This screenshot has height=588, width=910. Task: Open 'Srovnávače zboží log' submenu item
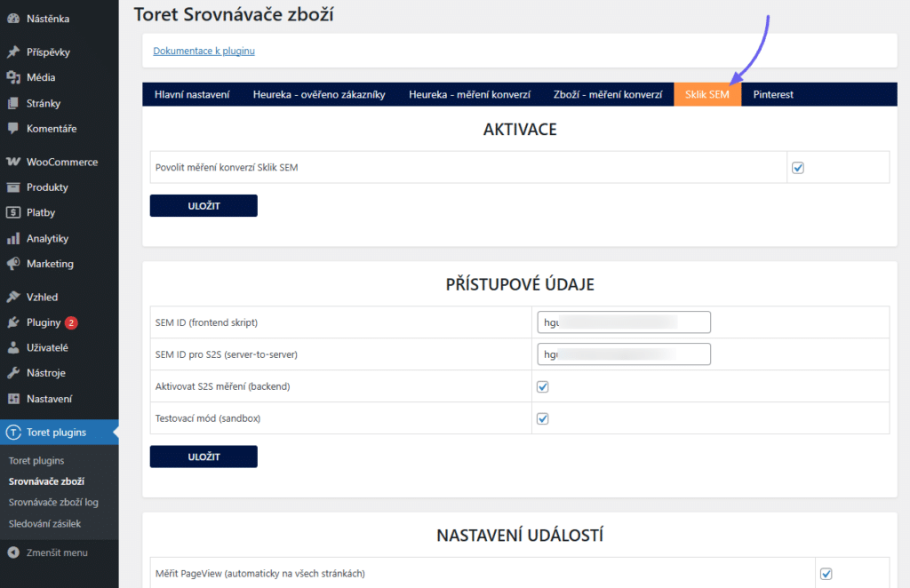pyautogui.click(x=54, y=502)
